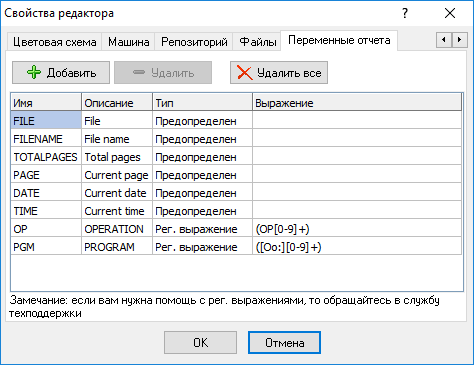Select the Переменные отчета tab

coord(339,40)
